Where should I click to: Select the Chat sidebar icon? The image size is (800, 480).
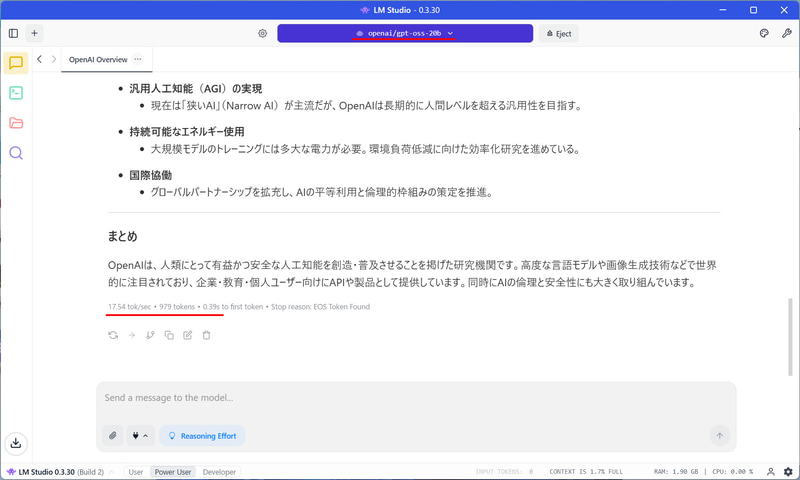click(16, 63)
